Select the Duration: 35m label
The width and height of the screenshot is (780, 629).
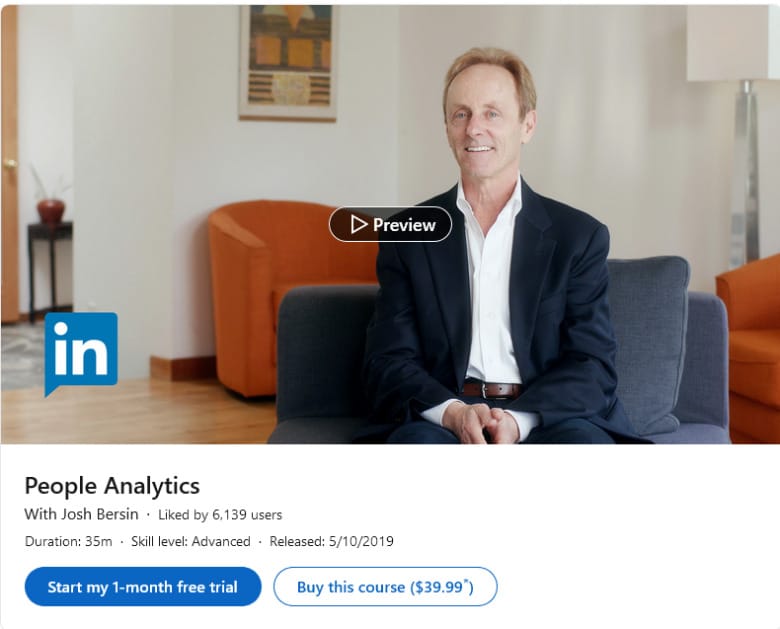click(69, 541)
